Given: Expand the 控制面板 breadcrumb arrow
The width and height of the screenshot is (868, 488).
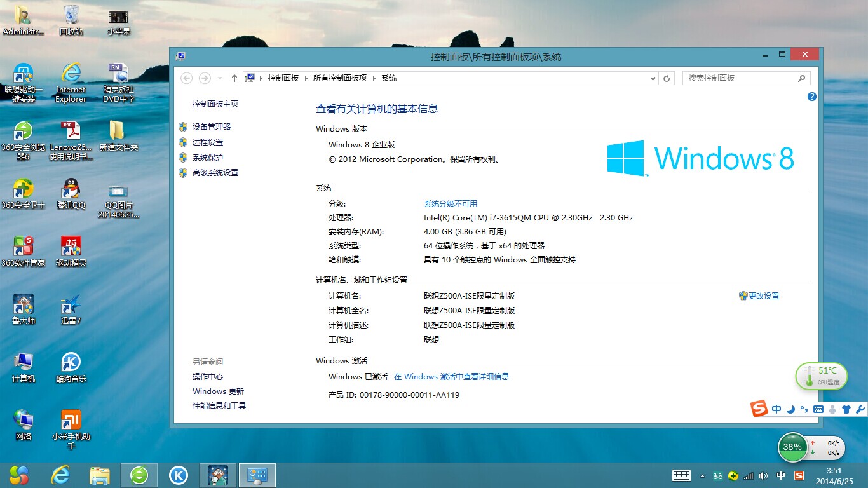Looking at the screenshot, I should click(x=306, y=78).
